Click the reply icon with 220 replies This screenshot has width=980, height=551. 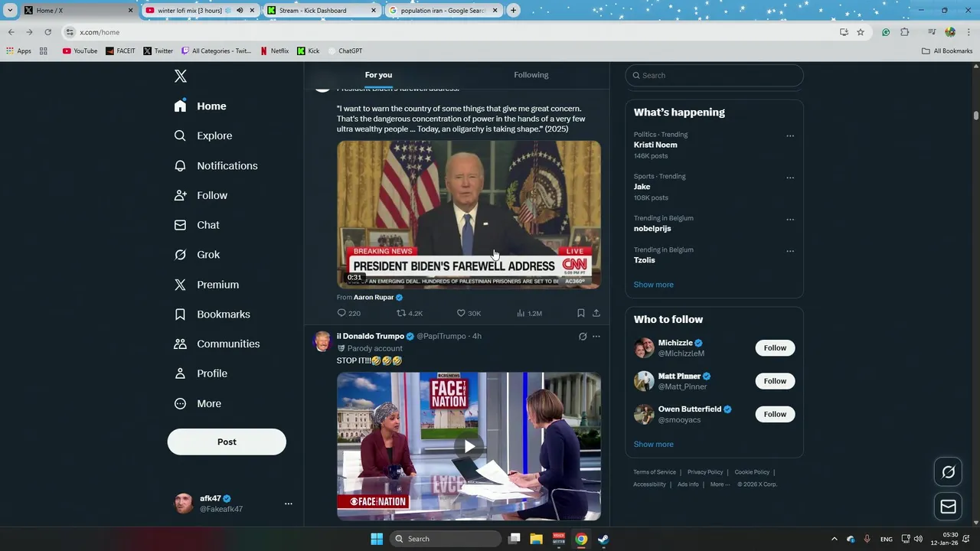click(341, 313)
